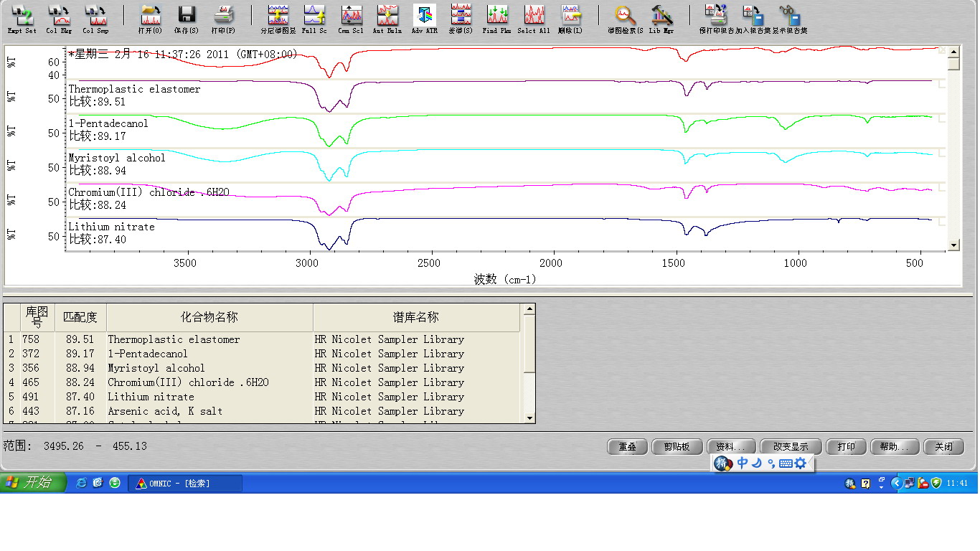Click results table scroll down arrow
This screenshot has height=551, width=980.
[x=529, y=418]
